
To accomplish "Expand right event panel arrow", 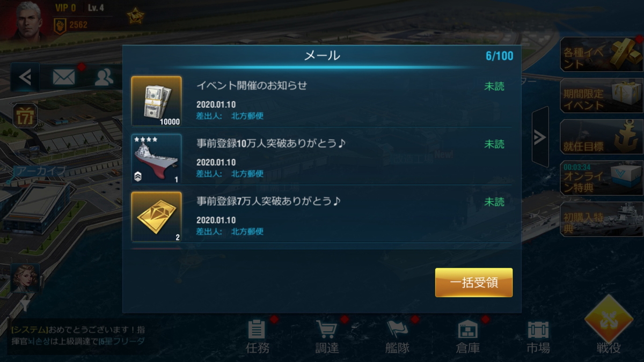I will pos(540,137).
